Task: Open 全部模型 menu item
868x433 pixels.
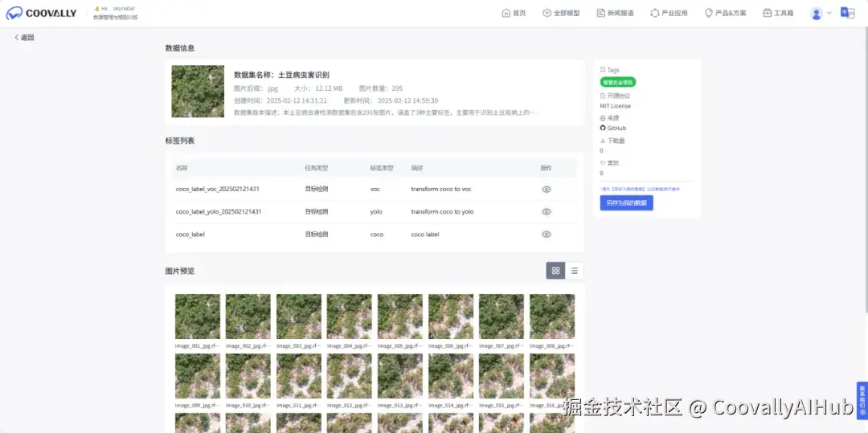Action: pos(561,14)
